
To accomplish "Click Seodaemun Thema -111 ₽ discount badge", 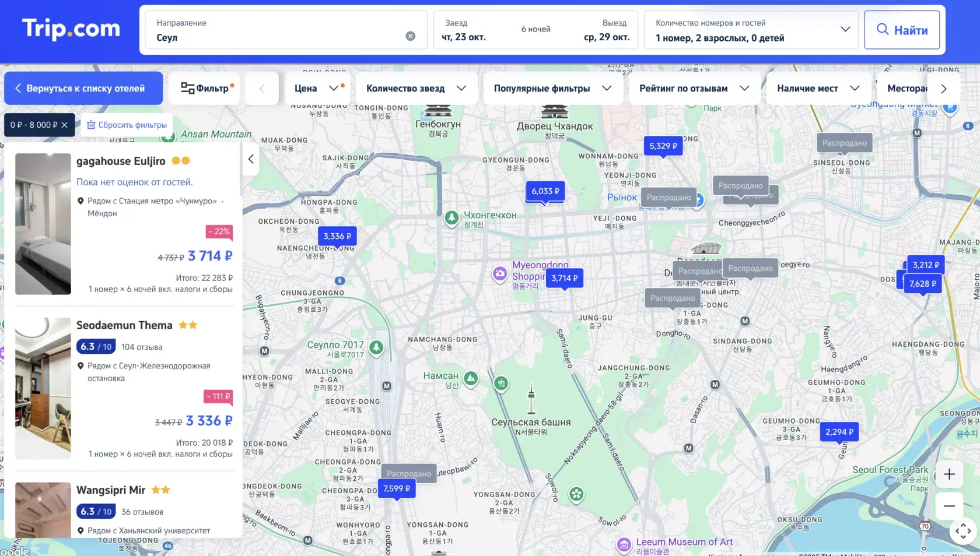I will coord(218,396).
